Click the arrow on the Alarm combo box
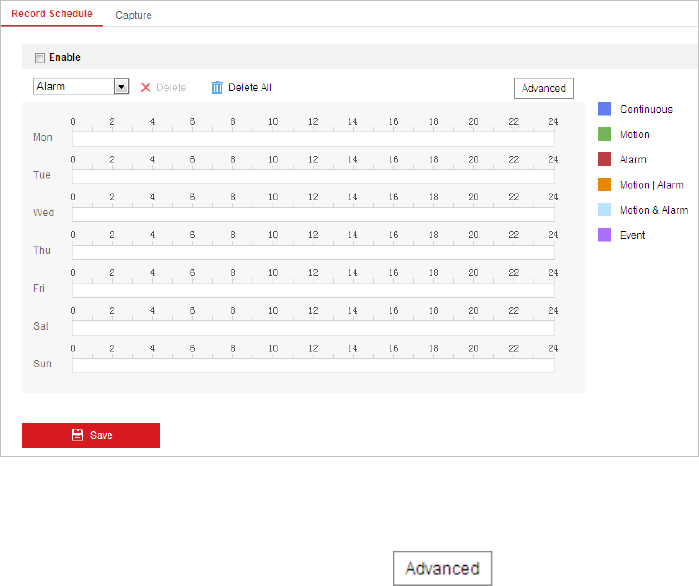The image size is (699, 586). pyautogui.click(x=121, y=86)
